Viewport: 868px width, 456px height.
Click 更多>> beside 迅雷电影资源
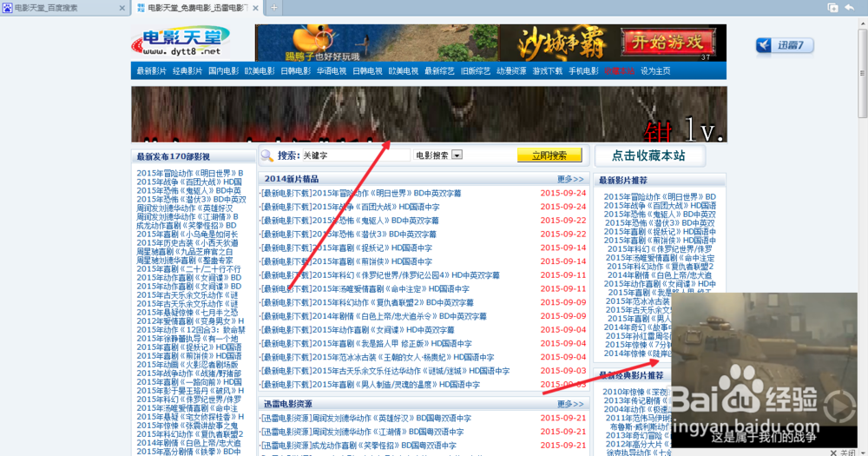pyautogui.click(x=570, y=404)
